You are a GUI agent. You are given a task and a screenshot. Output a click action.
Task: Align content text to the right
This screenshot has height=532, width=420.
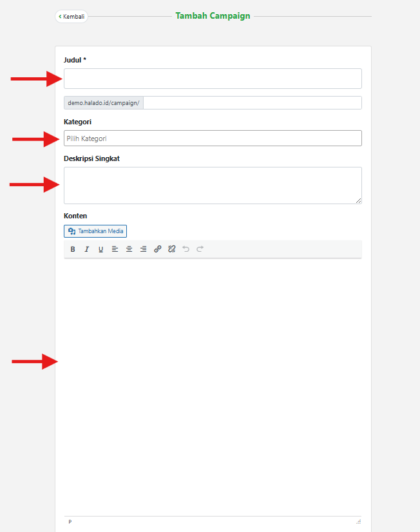[143, 249]
